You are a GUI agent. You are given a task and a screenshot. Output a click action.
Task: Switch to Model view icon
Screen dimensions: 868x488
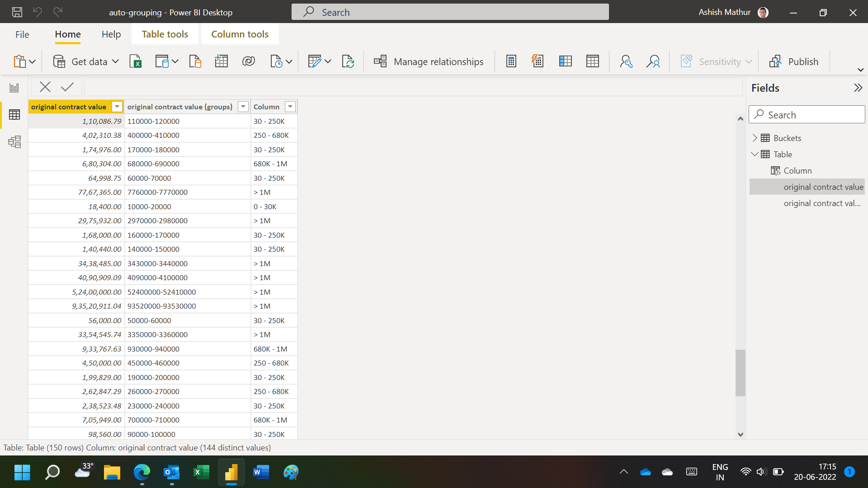coord(14,142)
